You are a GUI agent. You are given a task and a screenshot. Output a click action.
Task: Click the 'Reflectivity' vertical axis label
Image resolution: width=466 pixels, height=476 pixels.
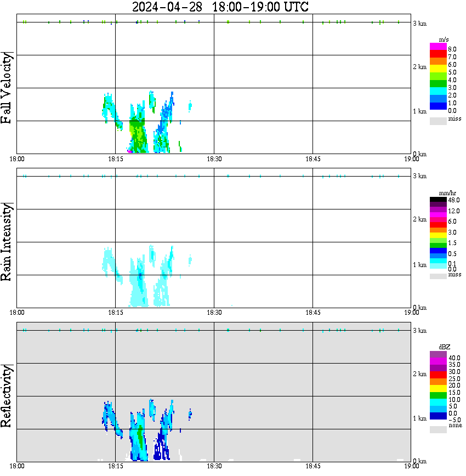click(7, 396)
